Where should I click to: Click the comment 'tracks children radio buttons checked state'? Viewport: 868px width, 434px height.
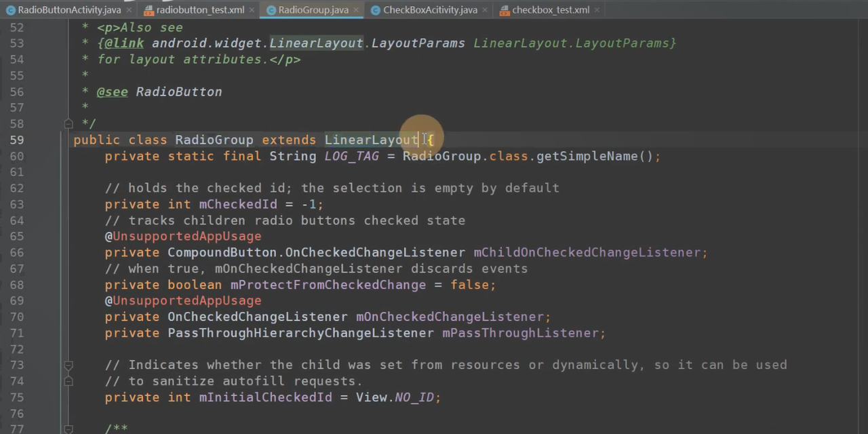tap(285, 220)
